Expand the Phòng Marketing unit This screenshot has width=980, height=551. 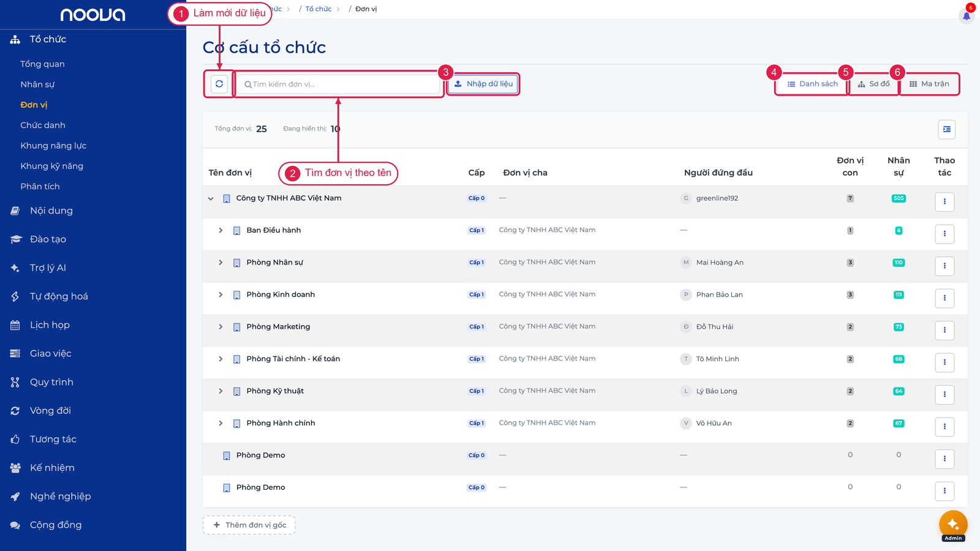(x=221, y=327)
